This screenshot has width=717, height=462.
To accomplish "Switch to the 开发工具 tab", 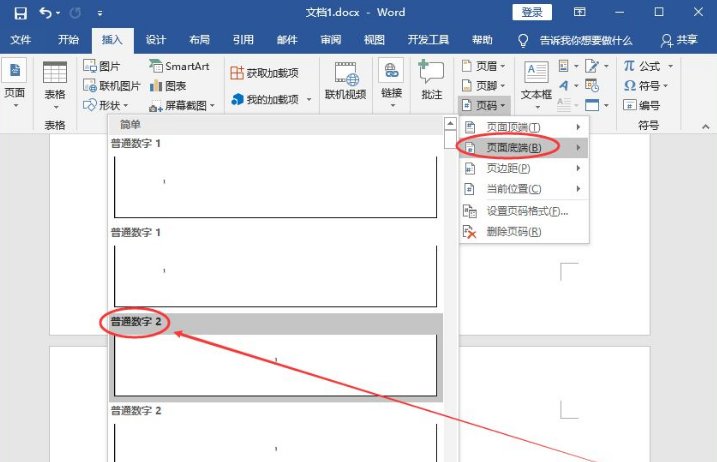I will pyautogui.click(x=428, y=40).
